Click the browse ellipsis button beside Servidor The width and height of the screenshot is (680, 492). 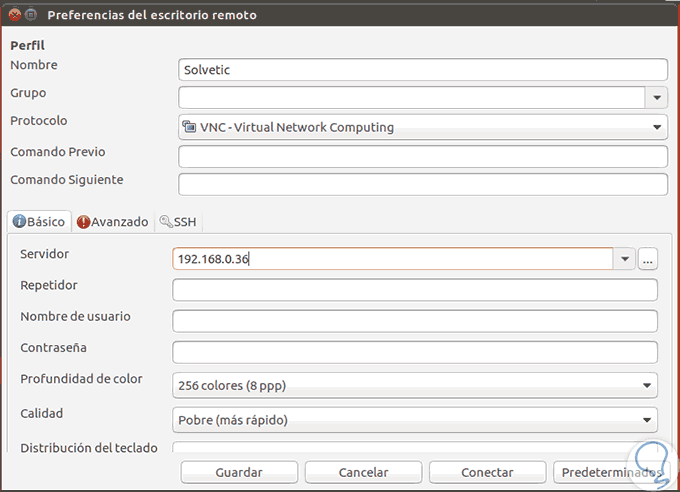pos(648,259)
